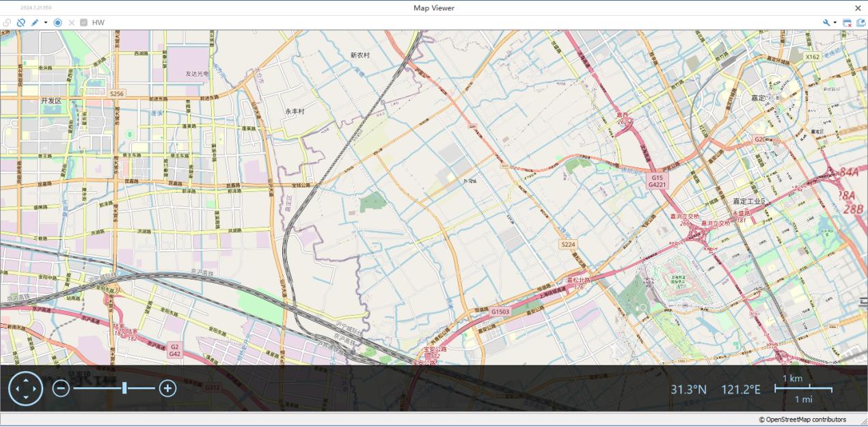Click the G1503 highway shield
The width and height of the screenshot is (868, 427).
tap(500, 312)
